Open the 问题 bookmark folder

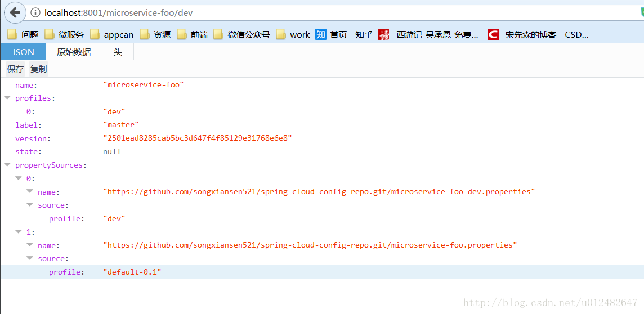tap(24, 34)
